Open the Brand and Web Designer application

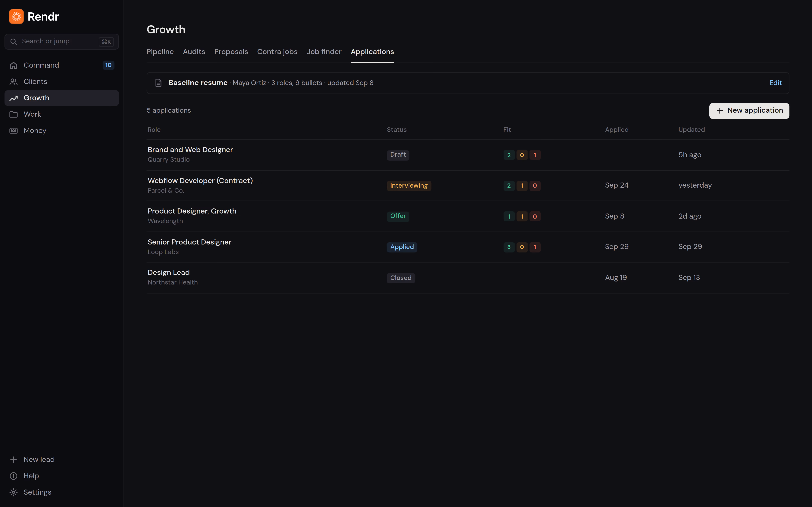pyautogui.click(x=468, y=155)
